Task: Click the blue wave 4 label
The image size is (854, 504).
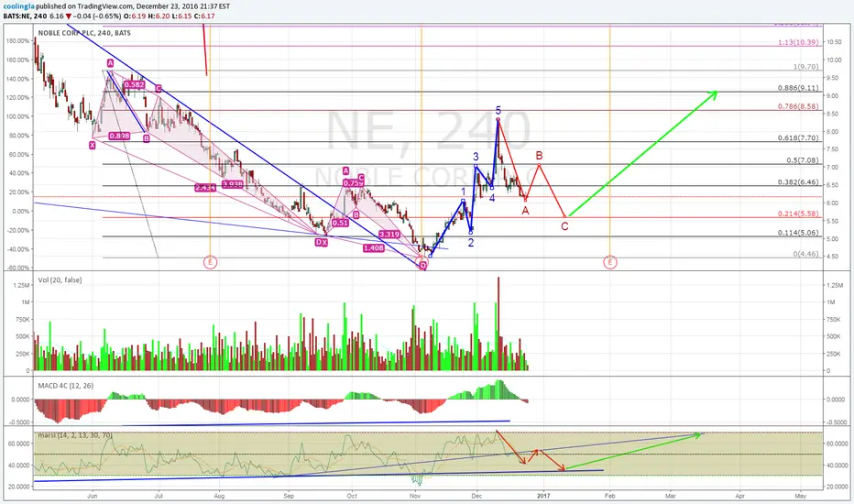Action: click(x=492, y=198)
